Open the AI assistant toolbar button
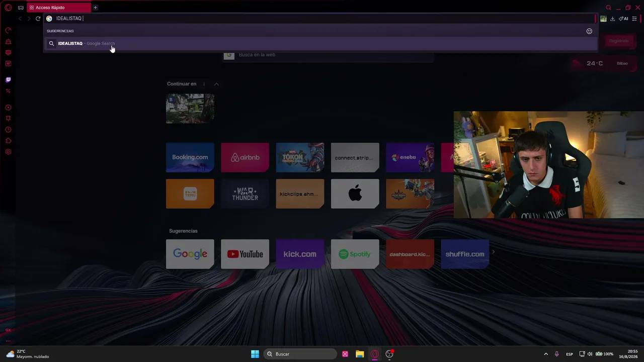 click(623, 19)
